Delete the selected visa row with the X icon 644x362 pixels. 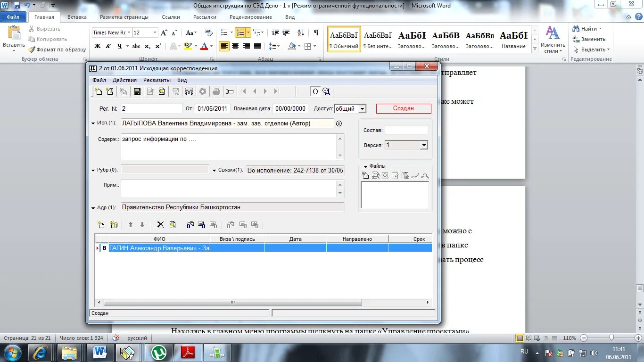[x=160, y=225]
